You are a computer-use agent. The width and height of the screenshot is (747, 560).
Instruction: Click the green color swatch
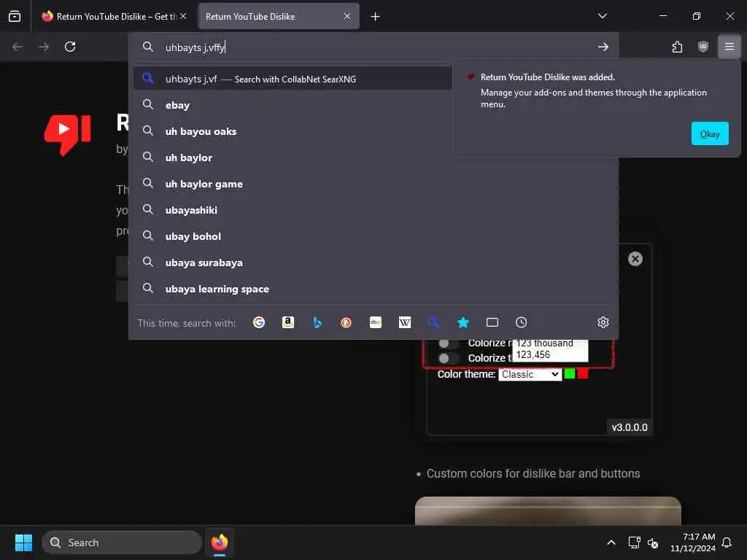click(x=569, y=374)
